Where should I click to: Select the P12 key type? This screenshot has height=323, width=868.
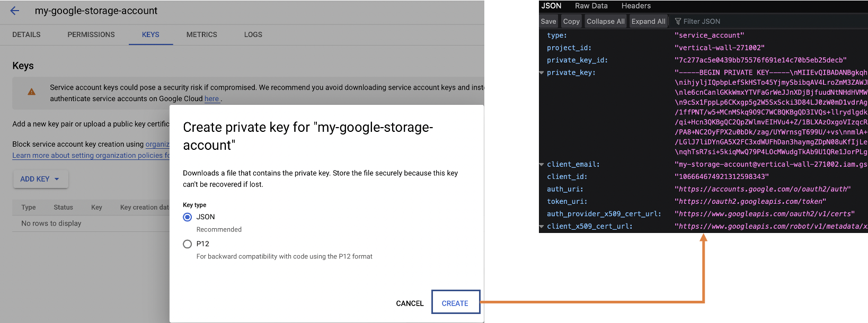(188, 244)
